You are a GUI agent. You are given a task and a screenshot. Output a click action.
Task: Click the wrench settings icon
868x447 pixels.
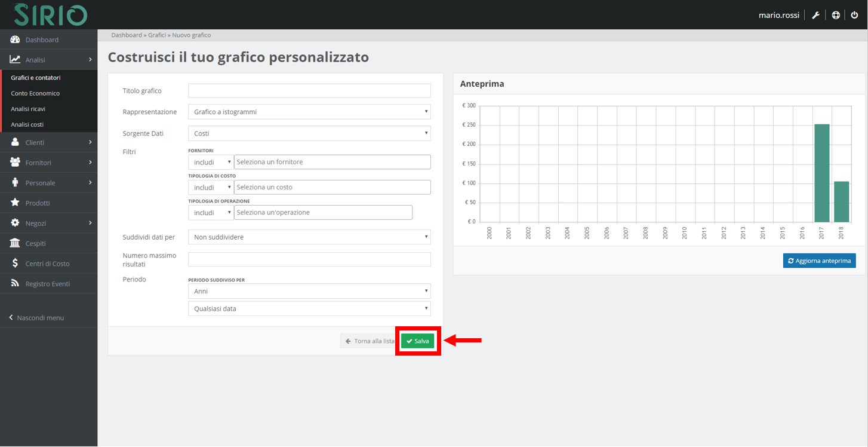[815, 15]
